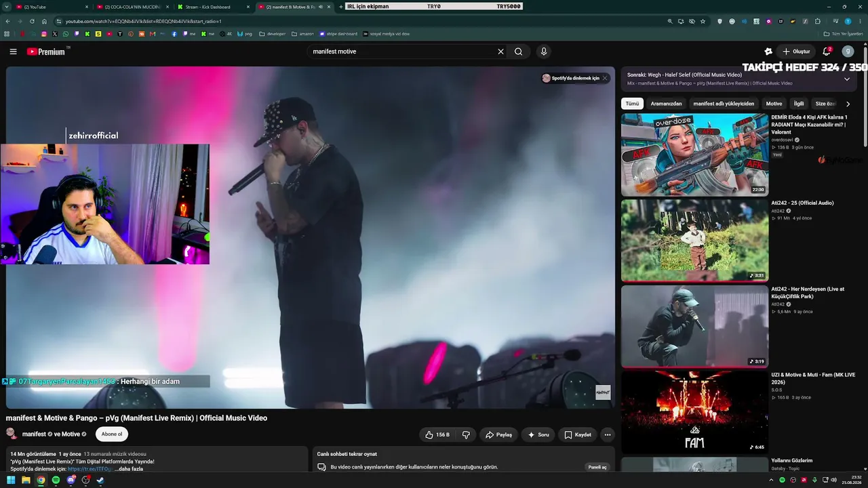Open the X (Twitter) bookmark icon
The height and width of the screenshot is (488, 868).
(55, 34)
